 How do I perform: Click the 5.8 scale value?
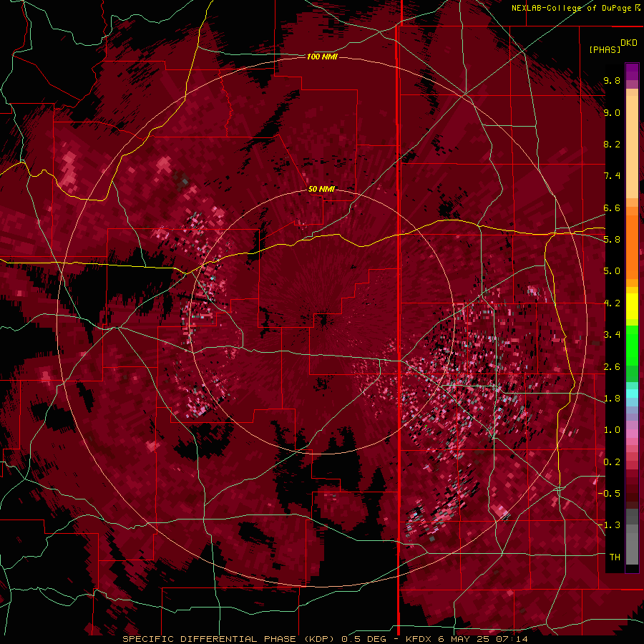(x=612, y=240)
